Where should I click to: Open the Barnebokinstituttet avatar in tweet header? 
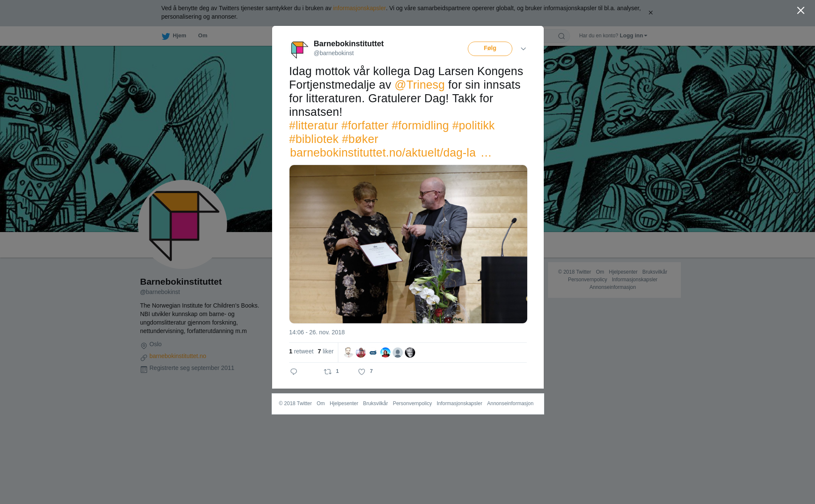click(x=299, y=49)
